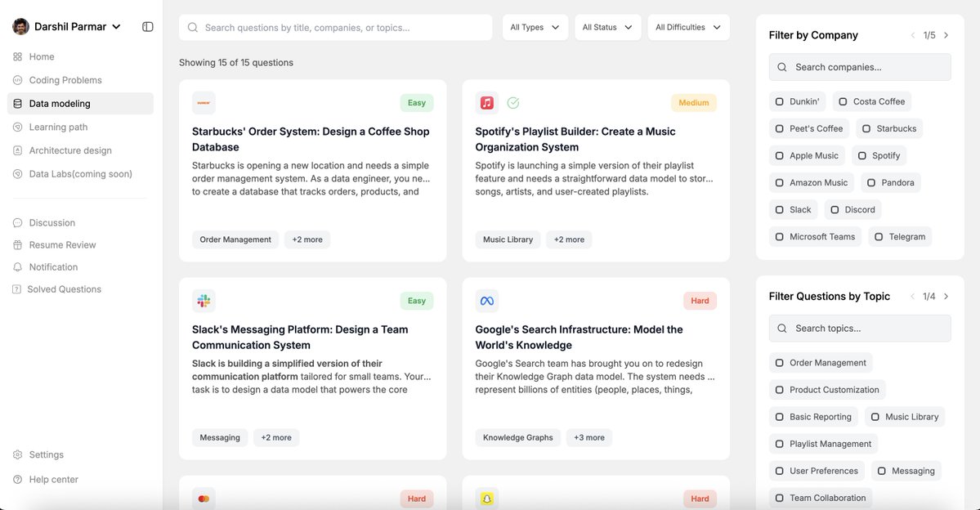This screenshot has height=510, width=980.
Task: Check the Order Management topic filter
Action: click(x=780, y=363)
